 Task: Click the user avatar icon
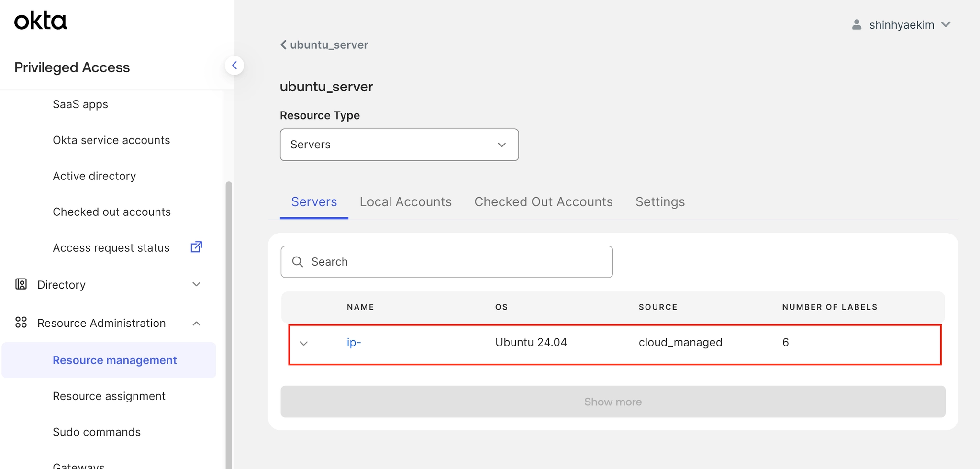(x=857, y=24)
